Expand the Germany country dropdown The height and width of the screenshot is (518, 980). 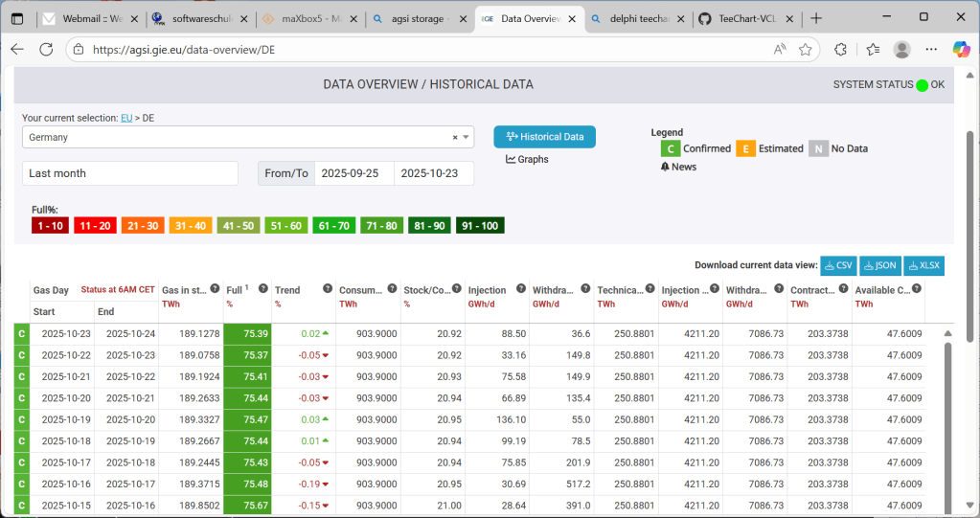pos(467,138)
